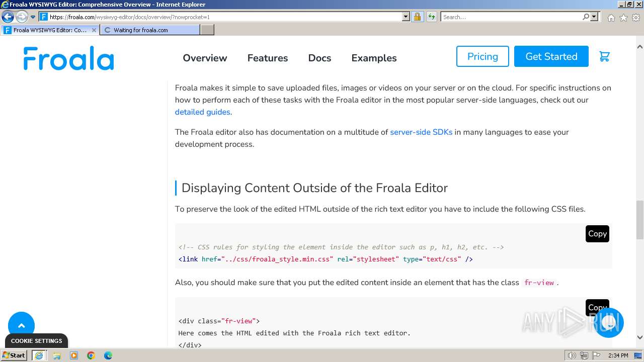Click the IE Forward arrow button
Screen dimensions: 644x362
coord(22,17)
